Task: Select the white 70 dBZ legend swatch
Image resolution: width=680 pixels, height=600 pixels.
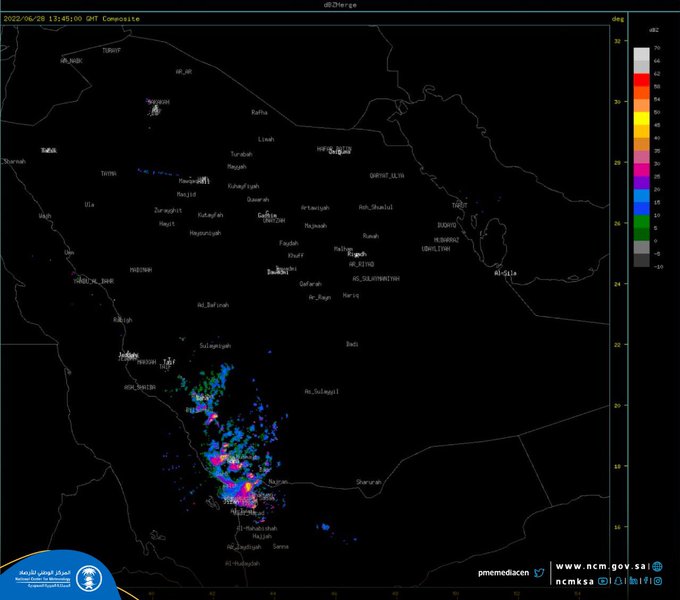Action: click(641, 54)
